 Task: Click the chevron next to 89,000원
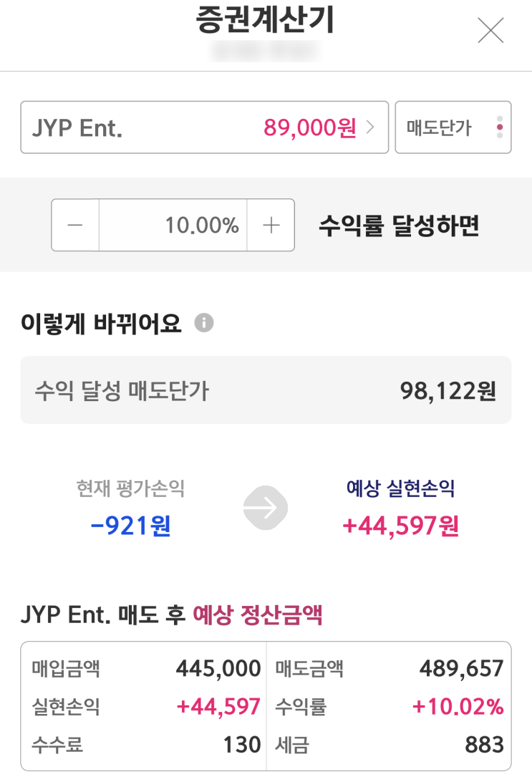click(x=370, y=127)
